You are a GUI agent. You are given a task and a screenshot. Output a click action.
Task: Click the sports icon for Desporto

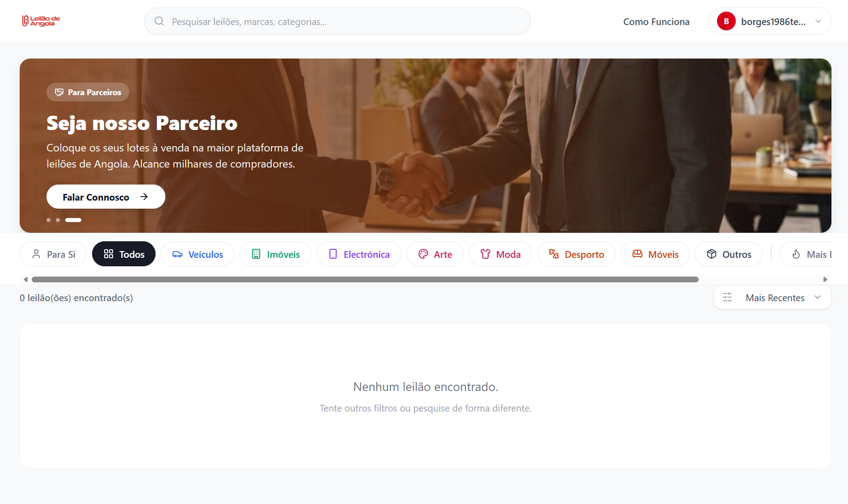coord(554,254)
